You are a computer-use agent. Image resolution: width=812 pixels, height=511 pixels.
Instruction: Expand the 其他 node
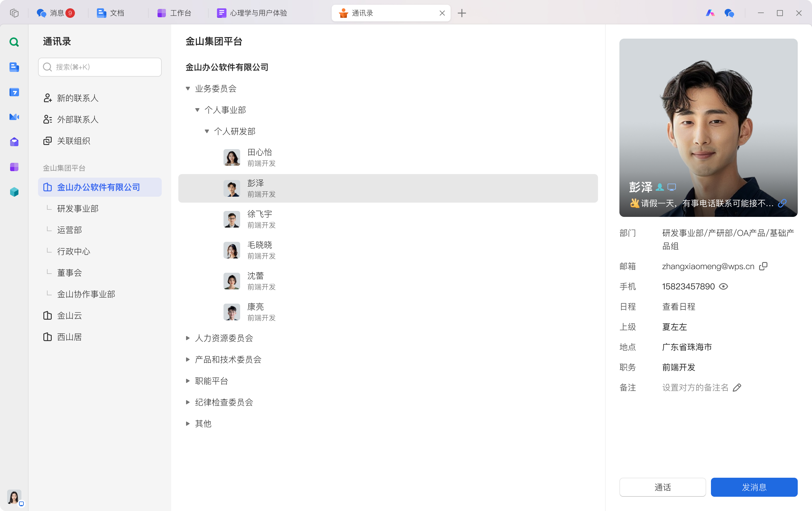(188, 424)
